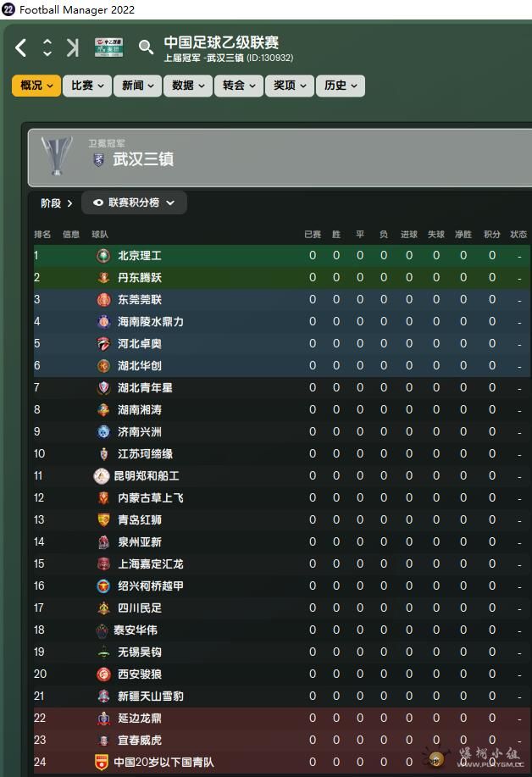
Task: Open the 联赛积分榜 view dropdown
Action: click(x=135, y=203)
